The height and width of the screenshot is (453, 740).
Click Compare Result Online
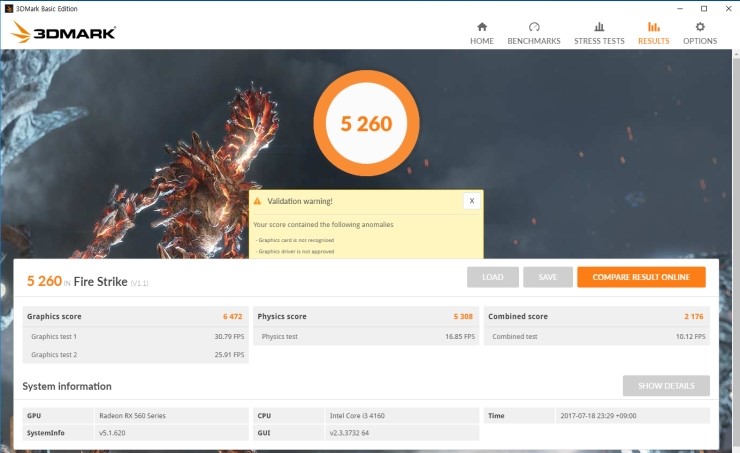[641, 277]
